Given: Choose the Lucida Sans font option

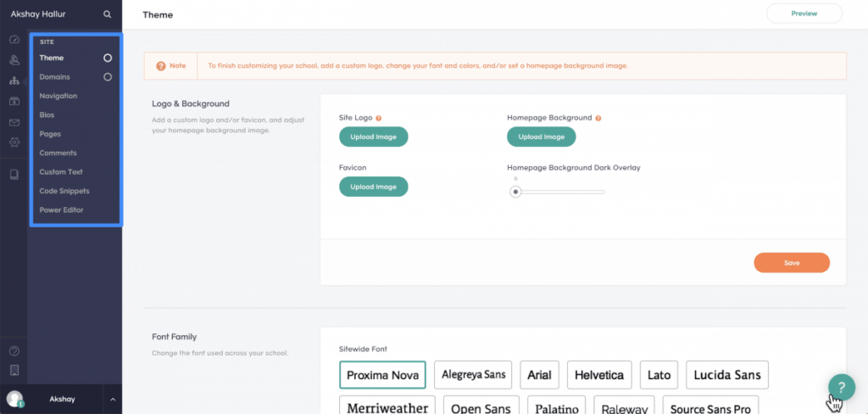Looking at the screenshot, I should click(x=726, y=375).
